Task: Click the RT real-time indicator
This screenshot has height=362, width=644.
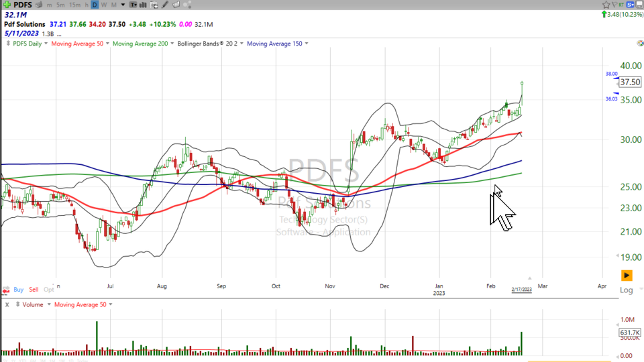Action: point(621,5)
